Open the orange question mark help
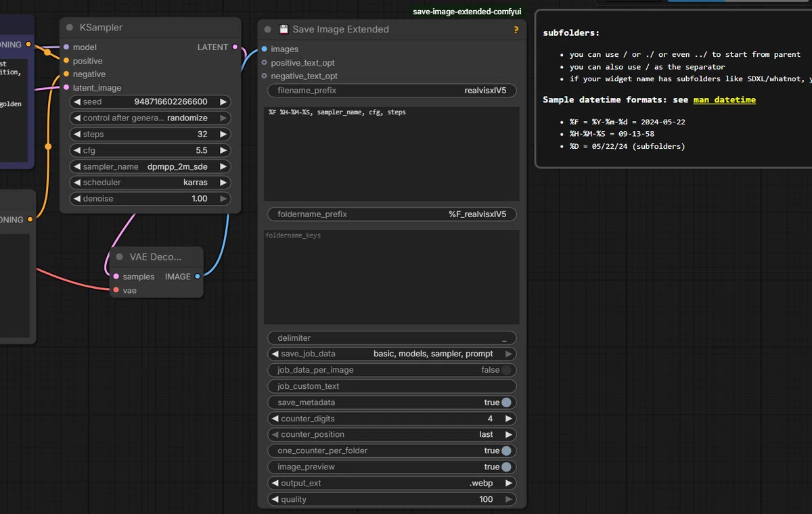Screen dimensions: 812x514 516,30
